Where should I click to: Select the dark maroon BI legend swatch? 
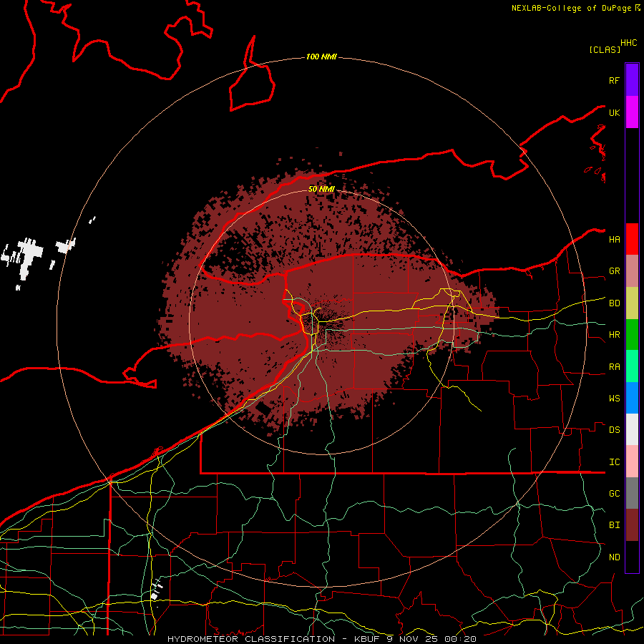click(632, 525)
